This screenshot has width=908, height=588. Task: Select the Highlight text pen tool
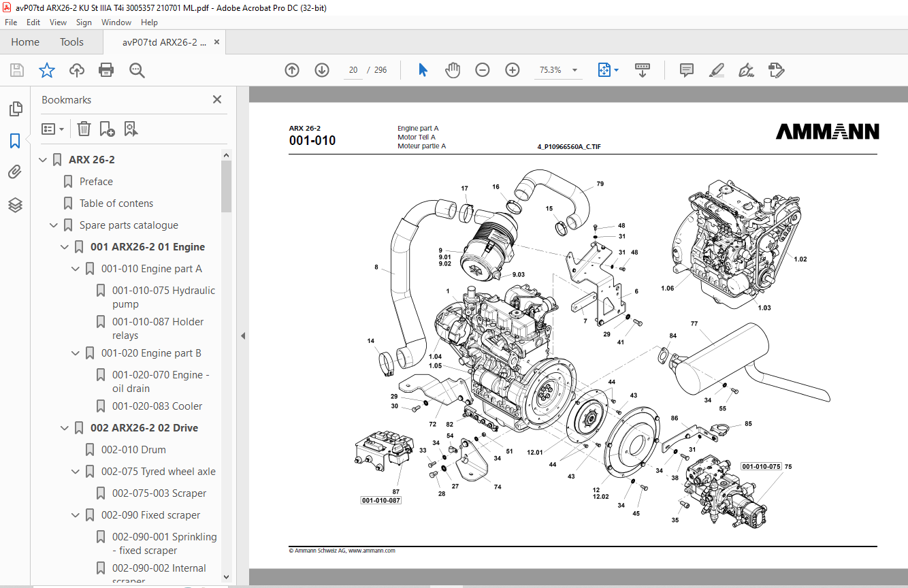pyautogui.click(x=716, y=70)
